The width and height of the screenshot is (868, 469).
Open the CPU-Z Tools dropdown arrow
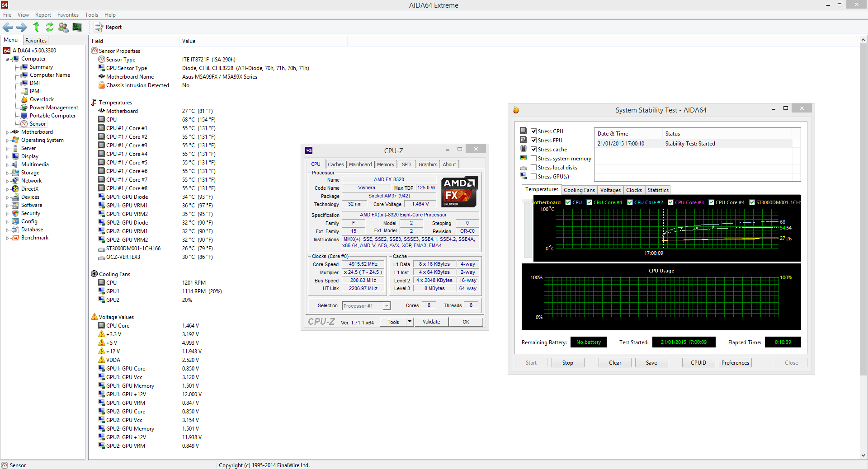410,322
